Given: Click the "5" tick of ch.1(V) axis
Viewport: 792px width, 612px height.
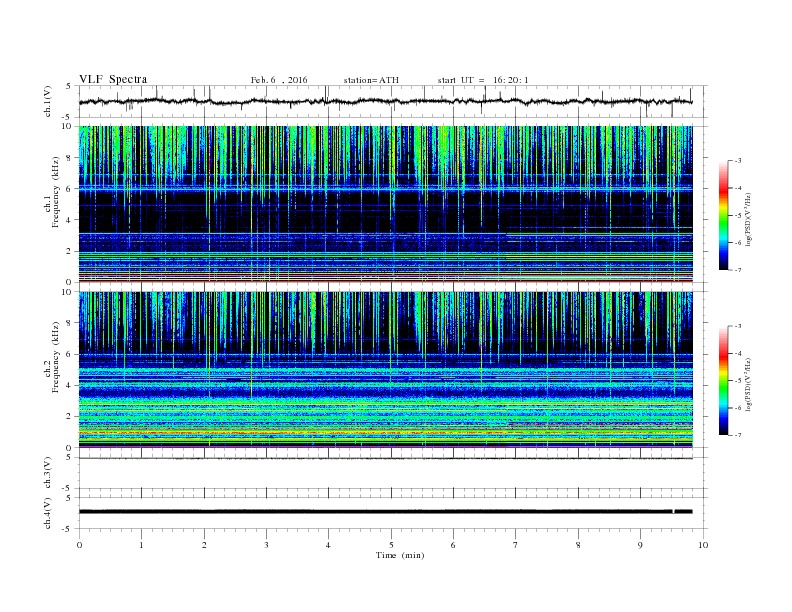Looking at the screenshot, I should pyautogui.click(x=69, y=86).
